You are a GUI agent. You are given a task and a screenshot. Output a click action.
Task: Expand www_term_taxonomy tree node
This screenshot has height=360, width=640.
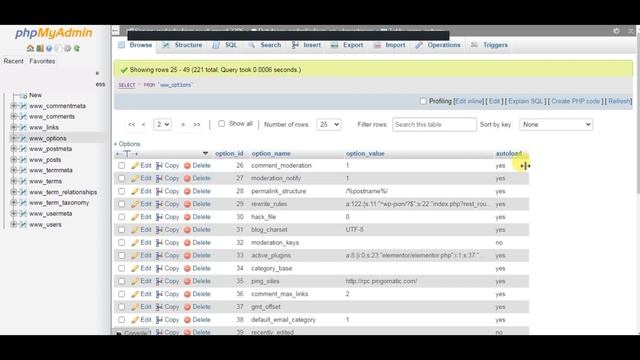point(13,202)
